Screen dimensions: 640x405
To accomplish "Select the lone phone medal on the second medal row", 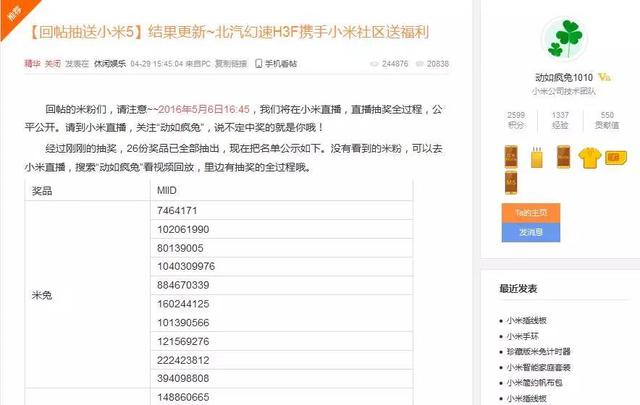I will click(x=511, y=182).
